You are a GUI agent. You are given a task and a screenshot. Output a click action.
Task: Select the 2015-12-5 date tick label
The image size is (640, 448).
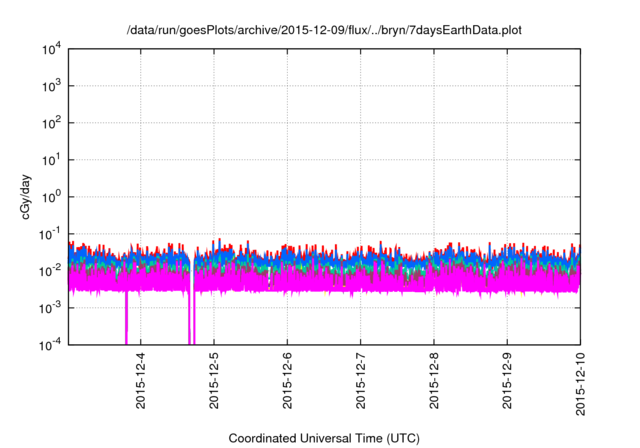pos(214,381)
